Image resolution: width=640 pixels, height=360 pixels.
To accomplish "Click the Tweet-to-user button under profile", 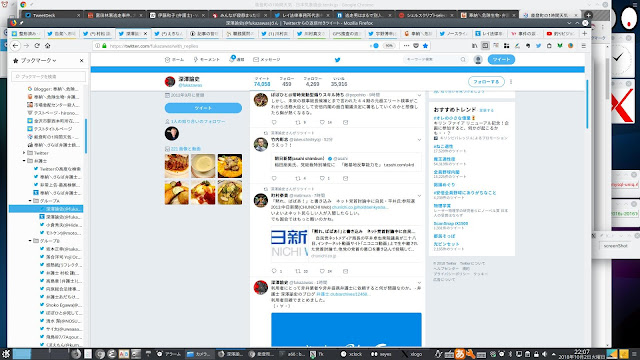I will [x=203, y=108].
